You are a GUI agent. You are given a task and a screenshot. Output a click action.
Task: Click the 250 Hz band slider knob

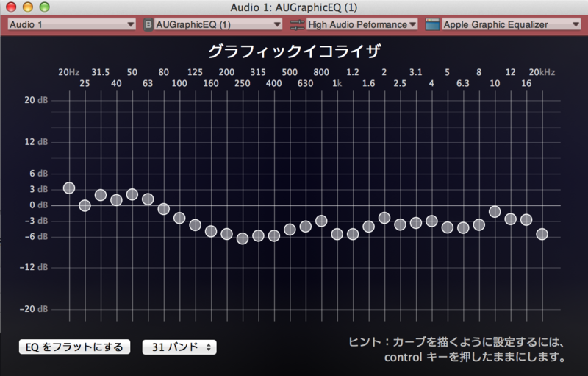pos(243,238)
